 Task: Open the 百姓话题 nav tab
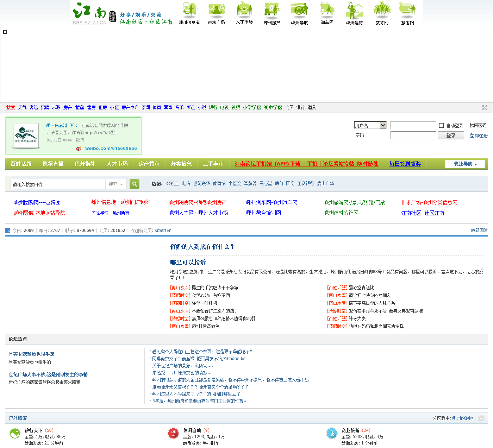21,164
